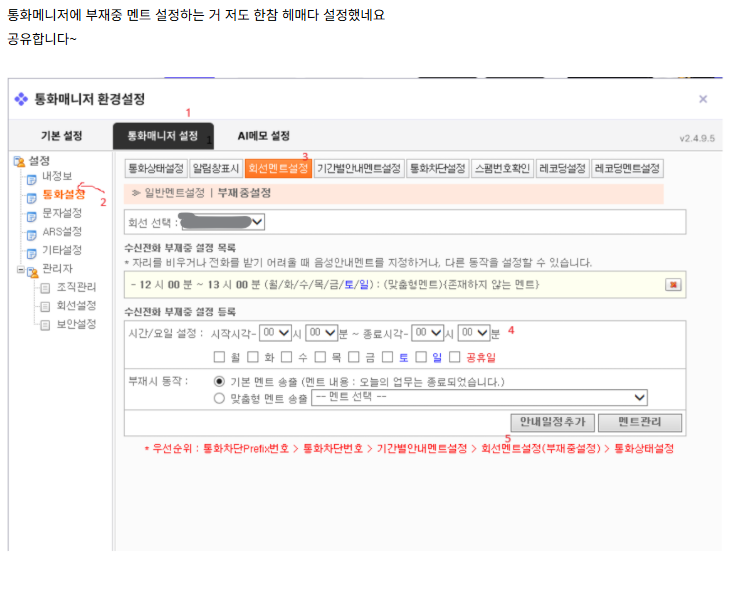Open the 회선멘트설정 sub-tab

point(278,168)
